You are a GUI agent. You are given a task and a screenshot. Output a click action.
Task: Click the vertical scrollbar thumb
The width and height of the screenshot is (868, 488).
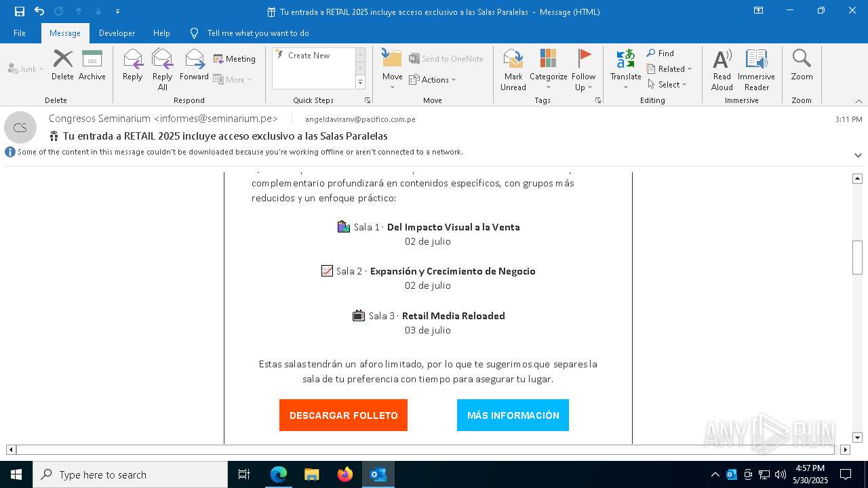pos(857,258)
